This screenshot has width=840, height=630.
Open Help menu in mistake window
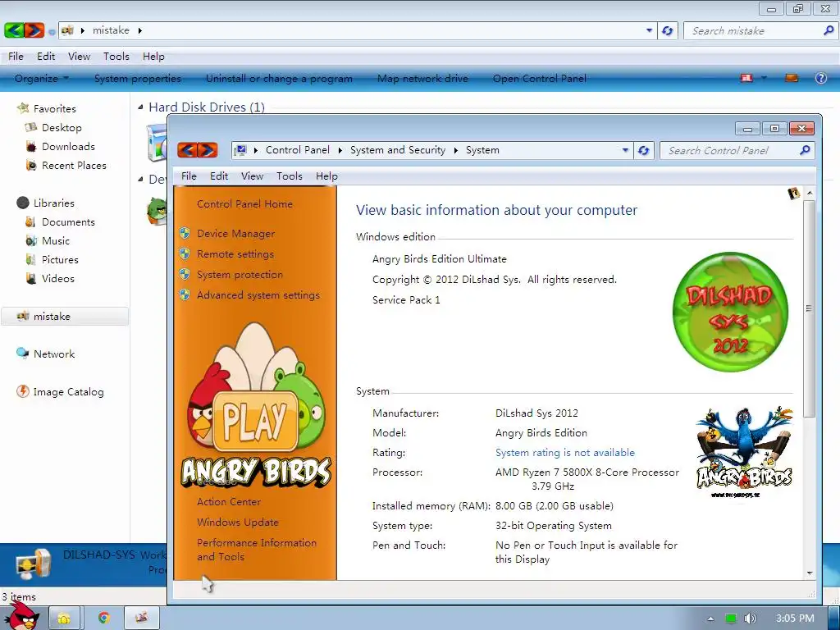153,57
